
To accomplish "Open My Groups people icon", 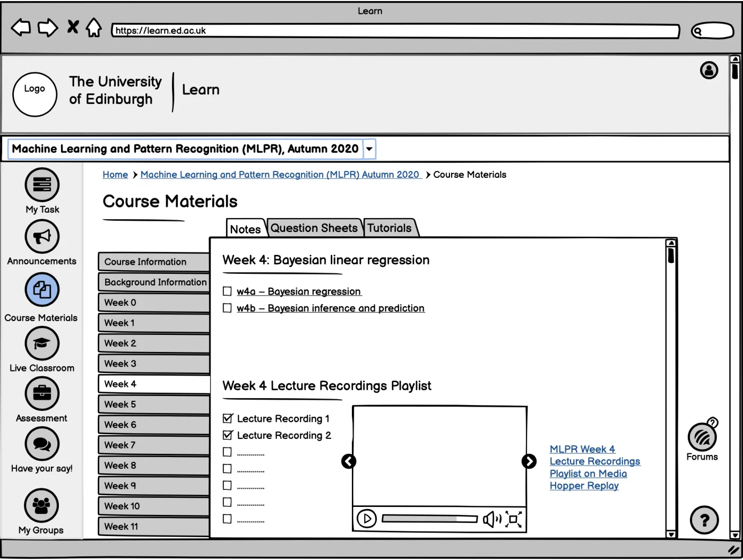I will click(41, 505).
